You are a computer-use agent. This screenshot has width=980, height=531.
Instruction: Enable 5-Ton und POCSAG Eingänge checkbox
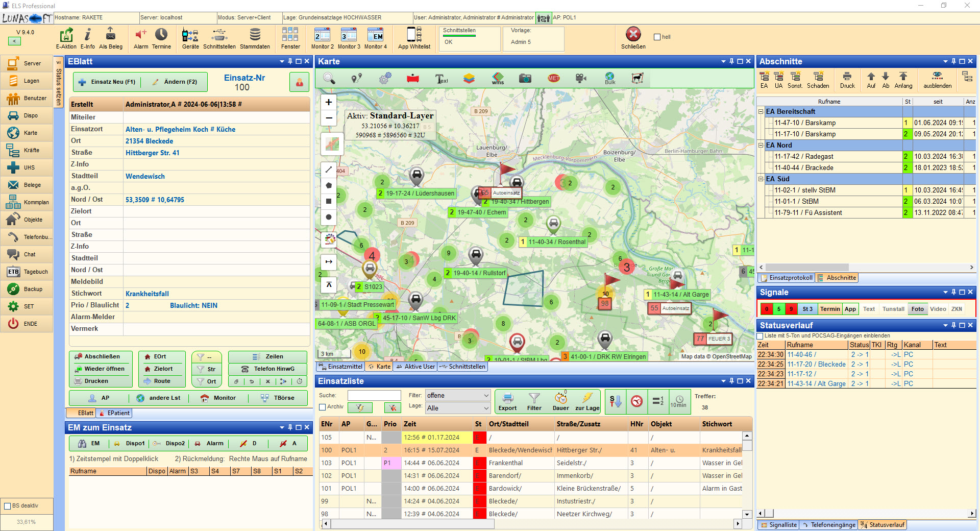click(x=760, y=336)
